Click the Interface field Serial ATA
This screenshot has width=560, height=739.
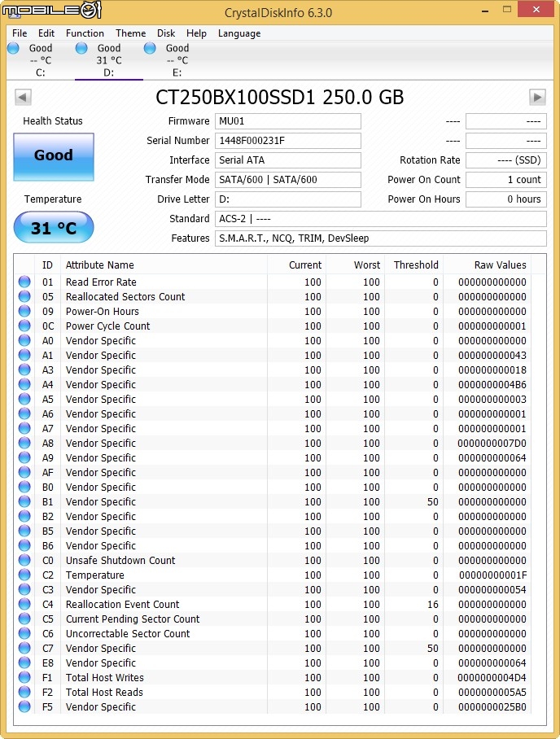288,160
